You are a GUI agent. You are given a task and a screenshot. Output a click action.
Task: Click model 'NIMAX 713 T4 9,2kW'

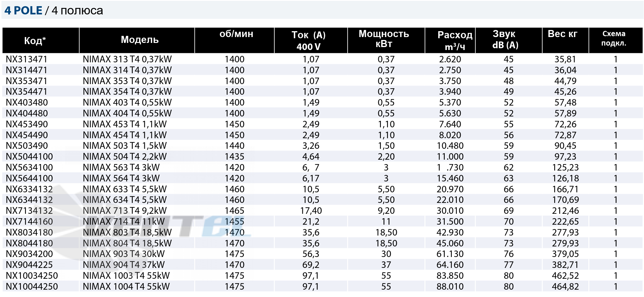pyautogui.click(x=125, y=211)
